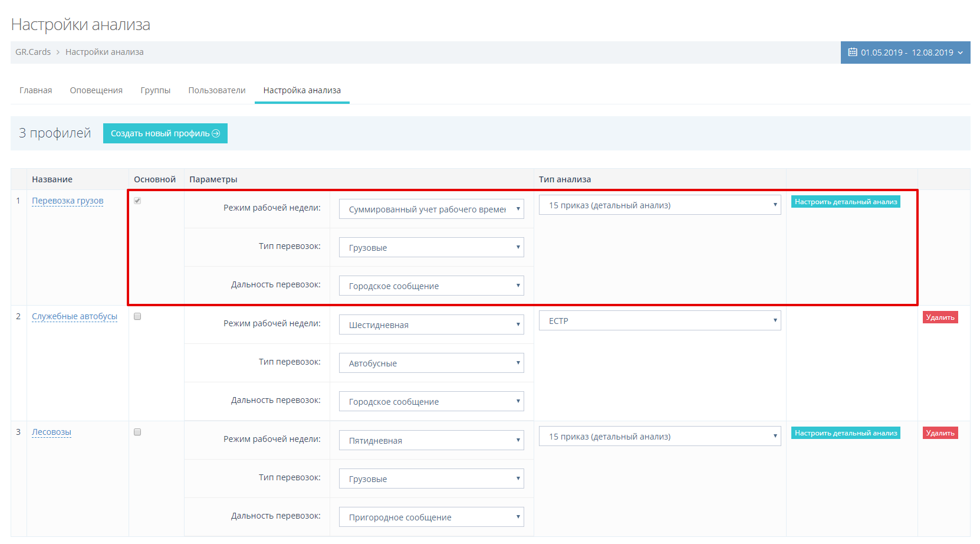The height and width of the screenshot is (544, 980).
Task: Select the Оповещения tab
Action: 96,90
